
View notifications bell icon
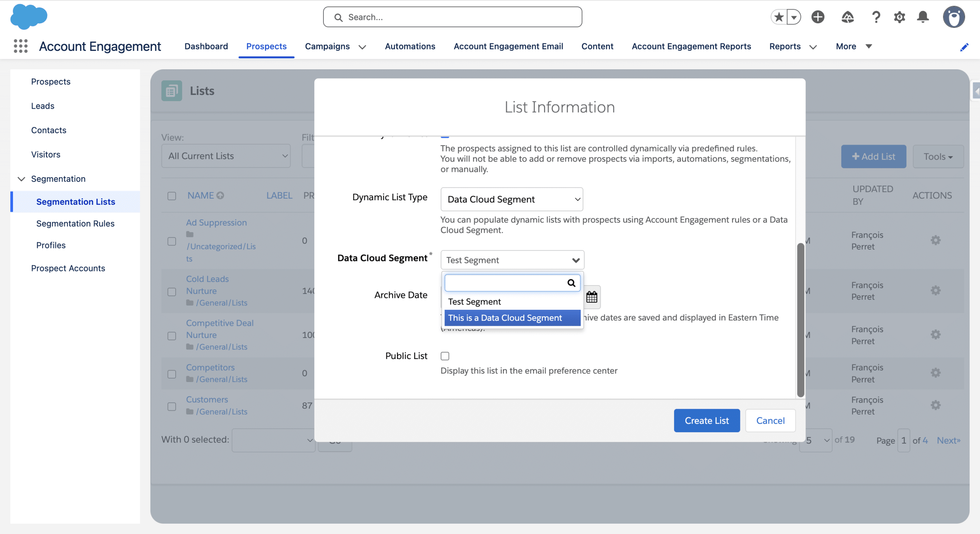tap(923, 17)
